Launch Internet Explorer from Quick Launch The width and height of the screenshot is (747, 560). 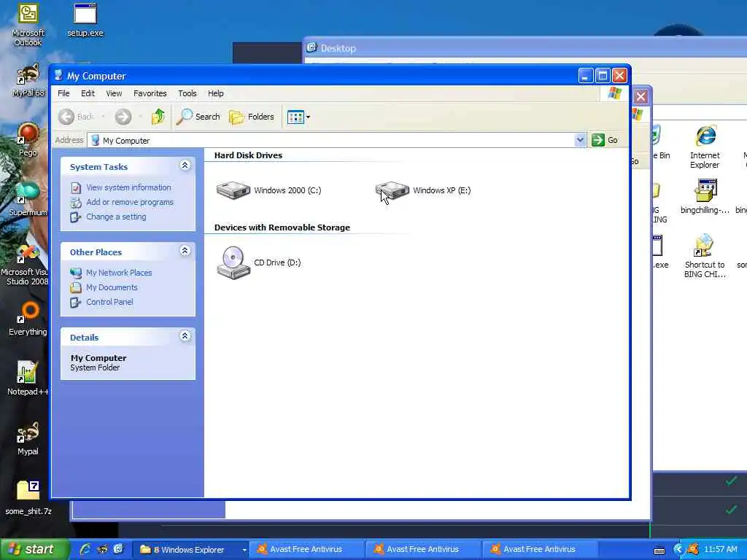pyautogui.click(x=85, y=550)
